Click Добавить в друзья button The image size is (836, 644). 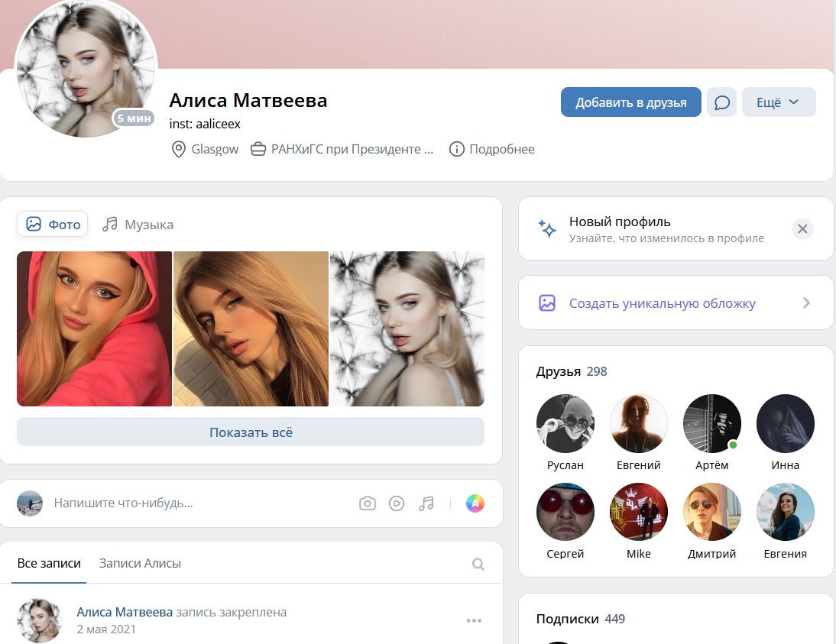630,102
